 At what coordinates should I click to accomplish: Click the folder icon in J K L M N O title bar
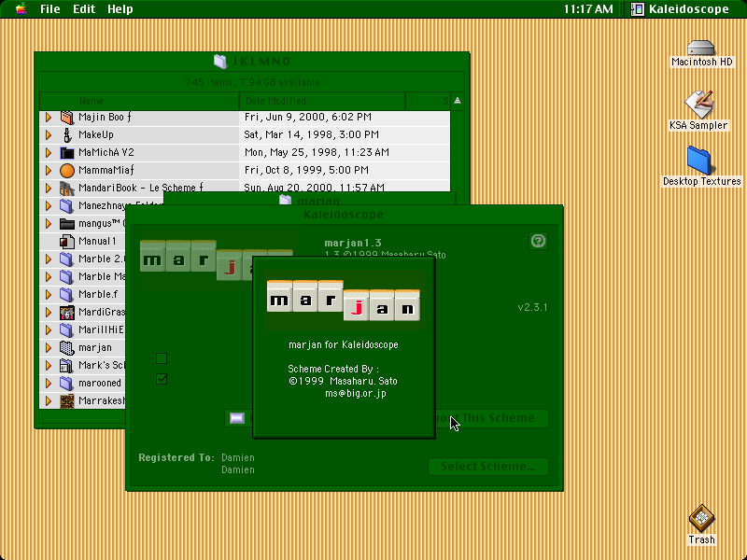click(x=220, y=61)
